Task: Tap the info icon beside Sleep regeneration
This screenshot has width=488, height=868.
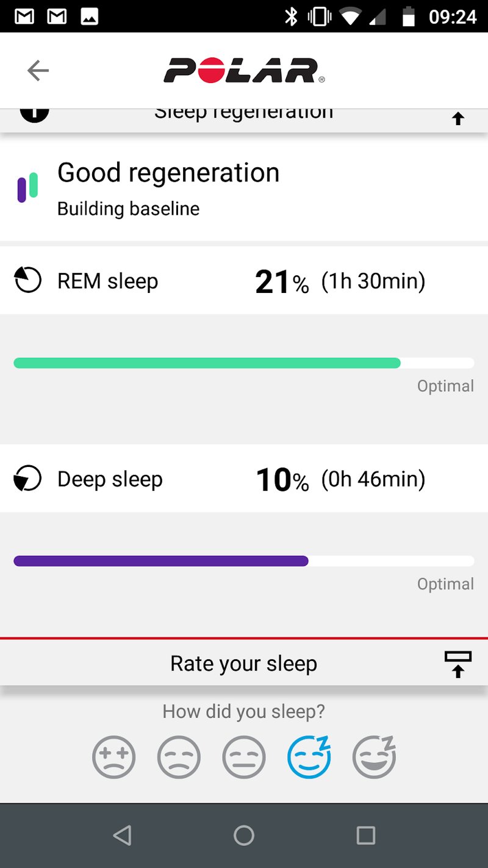Action: [x=34, y=113]
